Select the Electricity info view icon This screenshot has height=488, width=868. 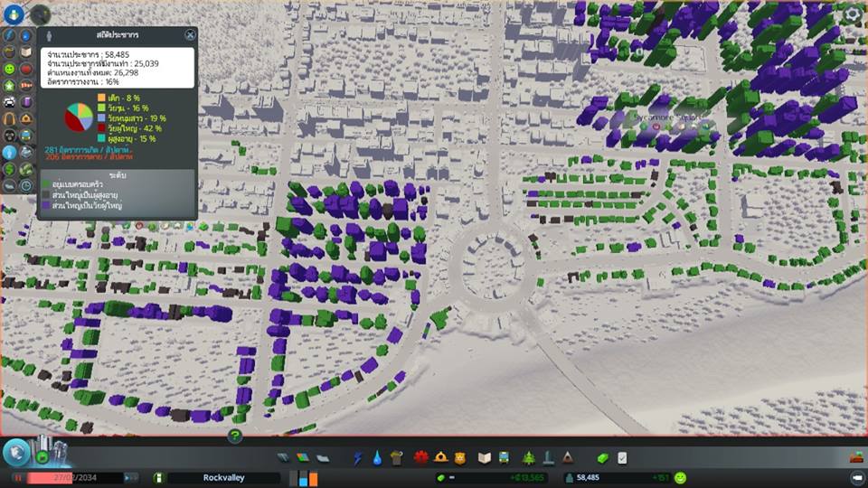[x=9, y=35]
